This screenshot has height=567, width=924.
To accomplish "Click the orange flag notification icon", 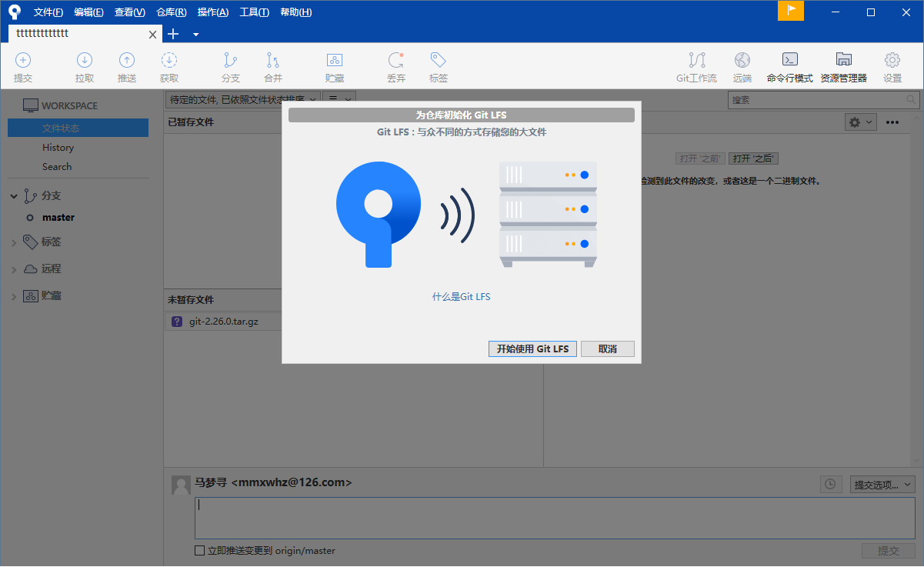I will tap(791, 11).
